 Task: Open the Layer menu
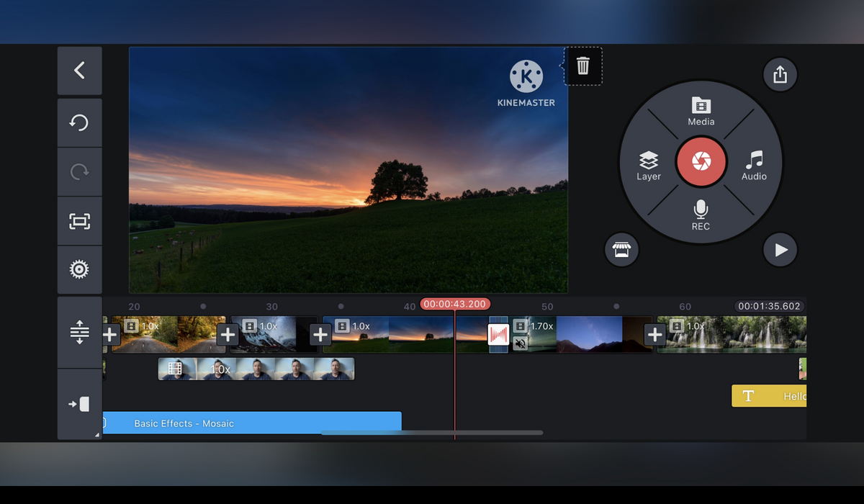[x=649, y=166]
